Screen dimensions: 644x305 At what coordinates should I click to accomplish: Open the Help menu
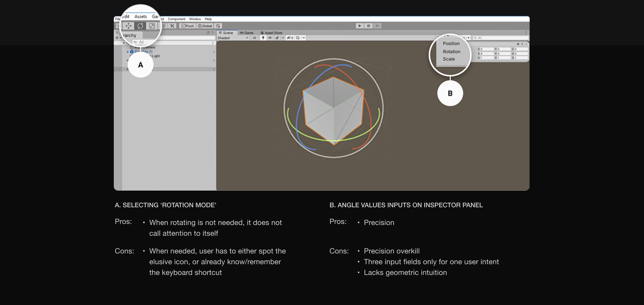(x=208, y=19)
